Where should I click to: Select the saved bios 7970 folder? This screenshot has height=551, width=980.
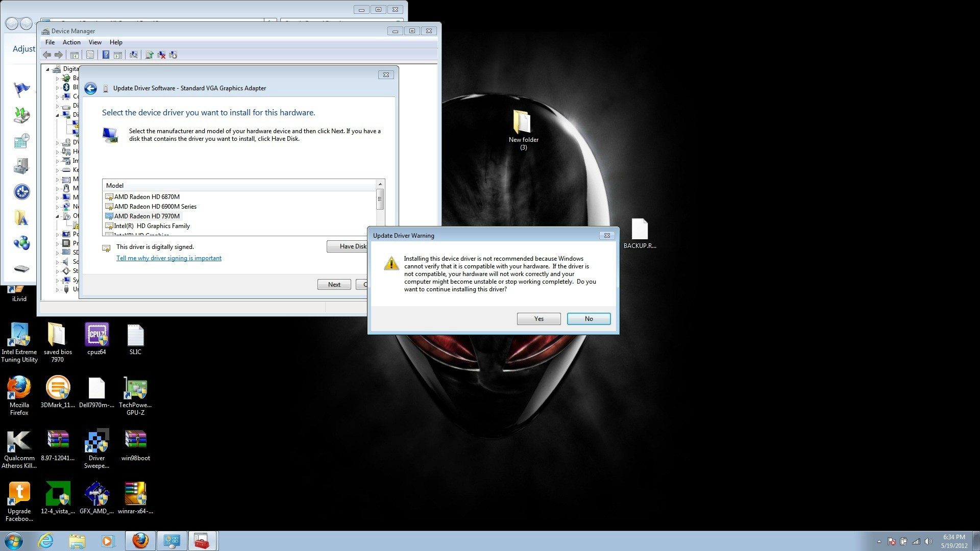[58, 343]
